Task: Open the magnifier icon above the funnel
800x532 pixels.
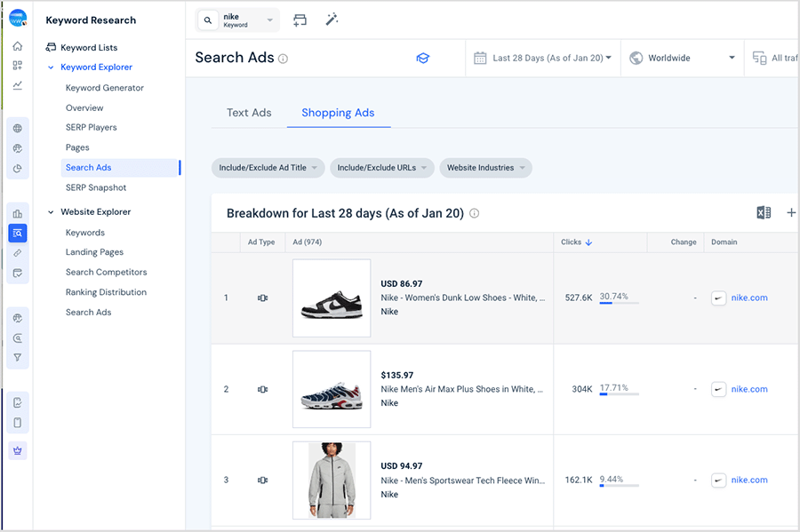Action: tap(18, 338)
